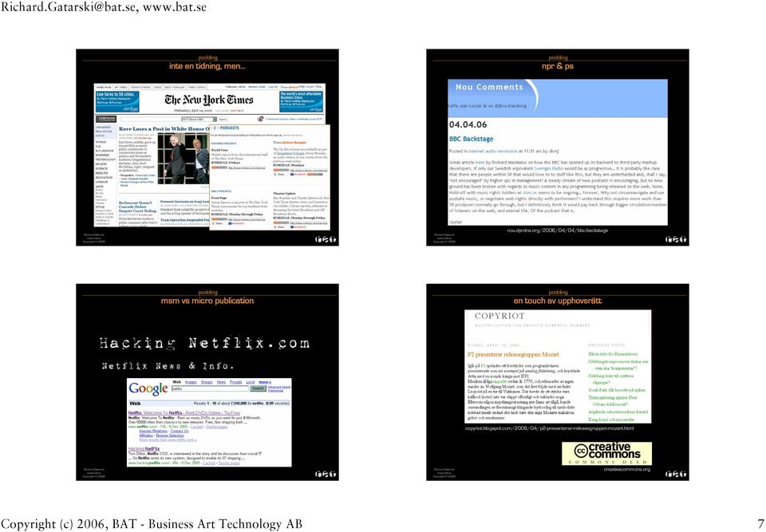Select the date '04.04.06' in the blog post
Image resolution: width=766 pixels, height=532 pixels.
(x=468, y=124)
